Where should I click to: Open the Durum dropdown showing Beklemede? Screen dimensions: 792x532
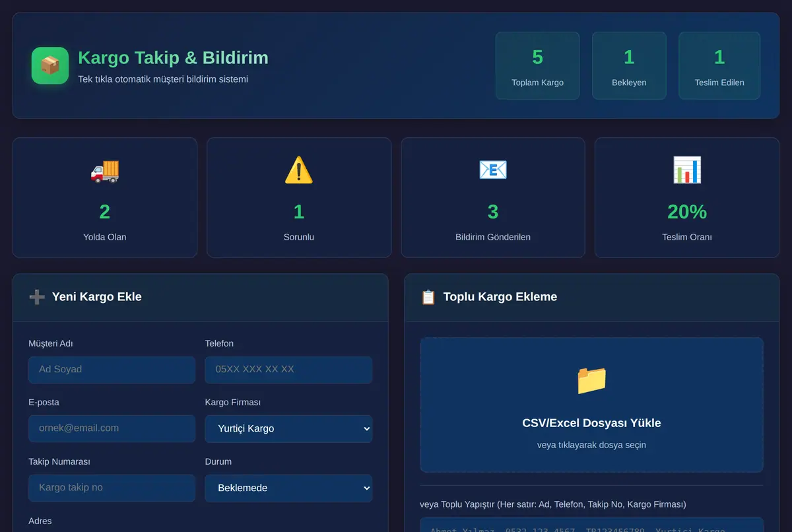pyautogui.click(x=288, y=488)
